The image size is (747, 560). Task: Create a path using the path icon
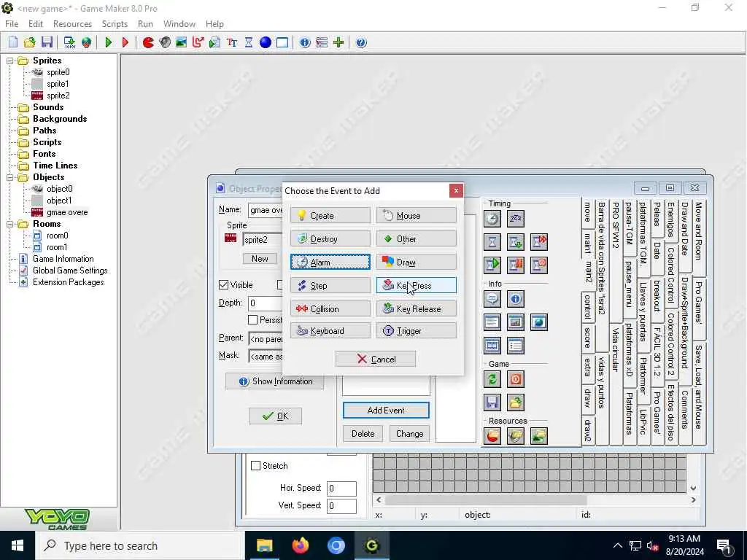(x=198, y=42)
